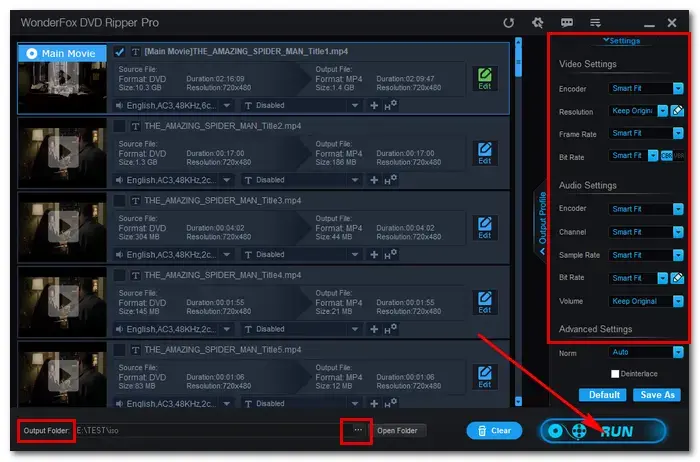
Task: Check the Title3.mp4 checkbox
Action: tap(119, 201)
